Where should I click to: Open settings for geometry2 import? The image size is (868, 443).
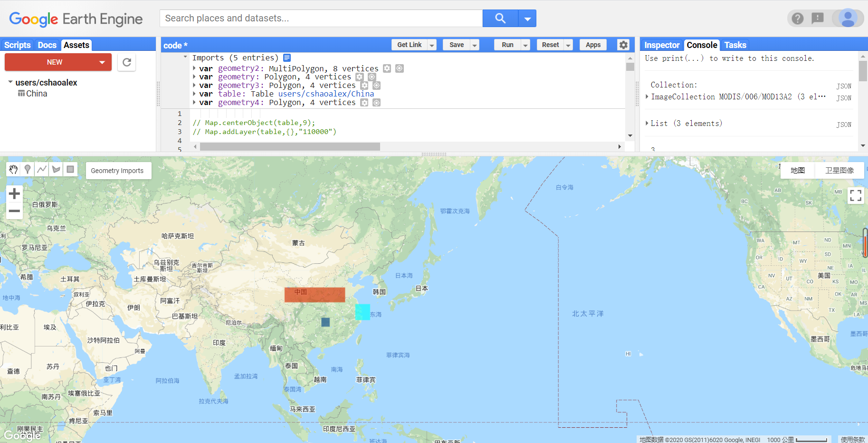(x=387, y=68)
